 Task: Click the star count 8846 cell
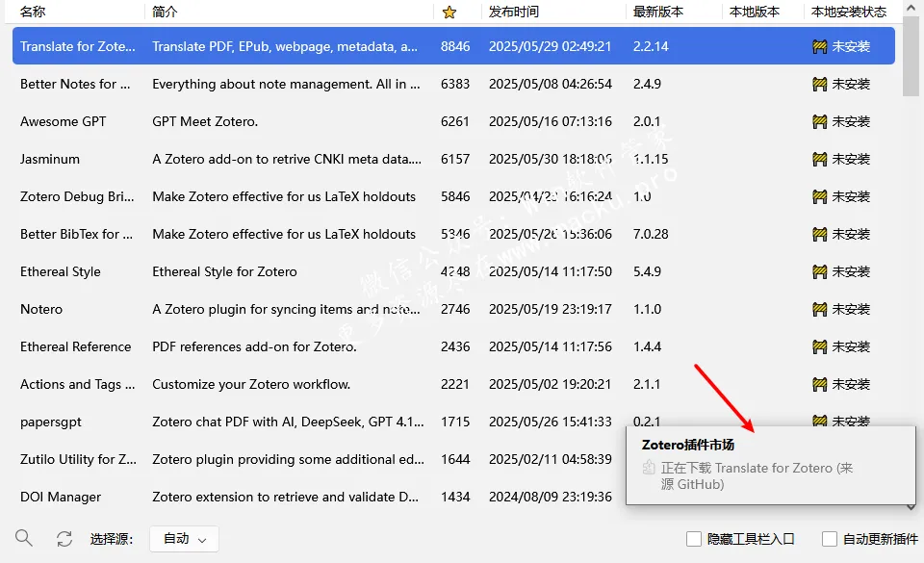(x=455, y=46)
